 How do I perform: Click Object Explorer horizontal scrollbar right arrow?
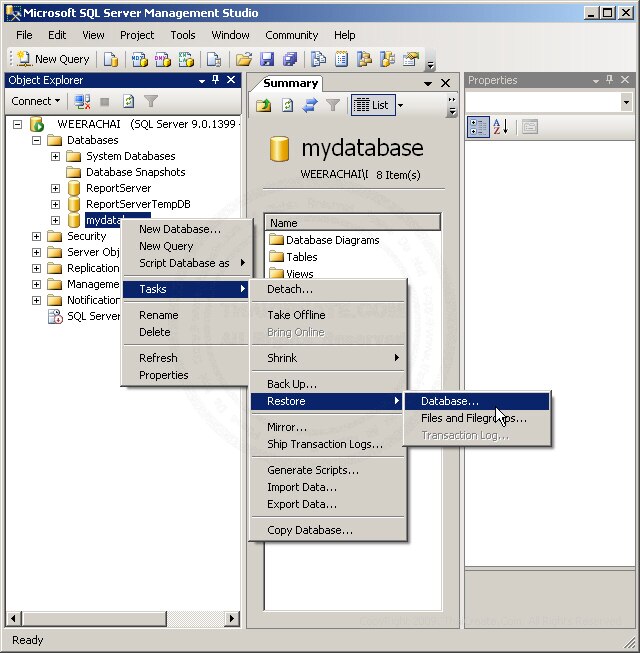(x=232, y=618)
